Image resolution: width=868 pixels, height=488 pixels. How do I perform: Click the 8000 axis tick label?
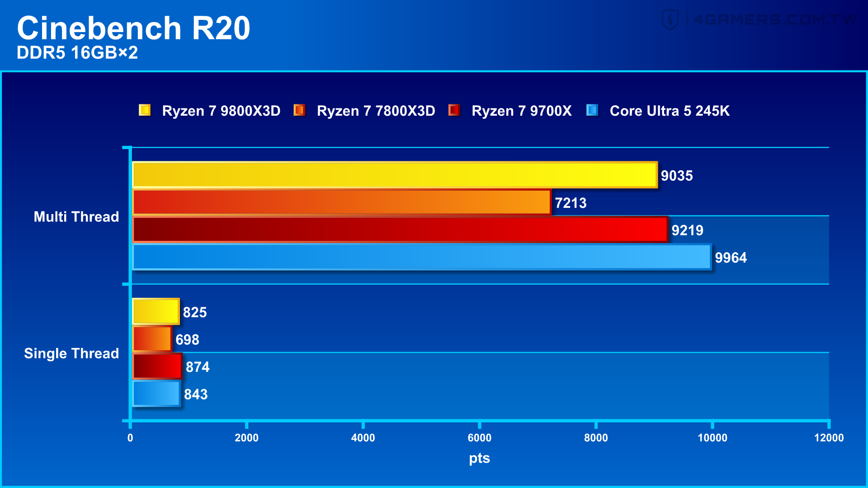[596, 438]
